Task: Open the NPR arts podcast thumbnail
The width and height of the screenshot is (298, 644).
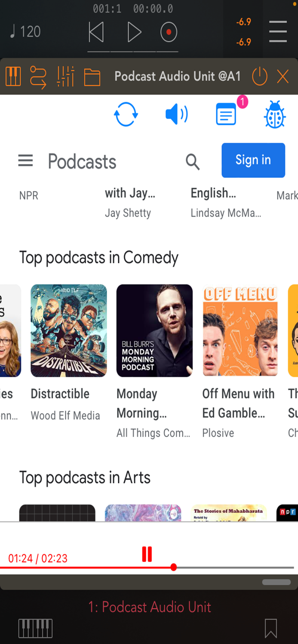Action: tap(287, 513)
